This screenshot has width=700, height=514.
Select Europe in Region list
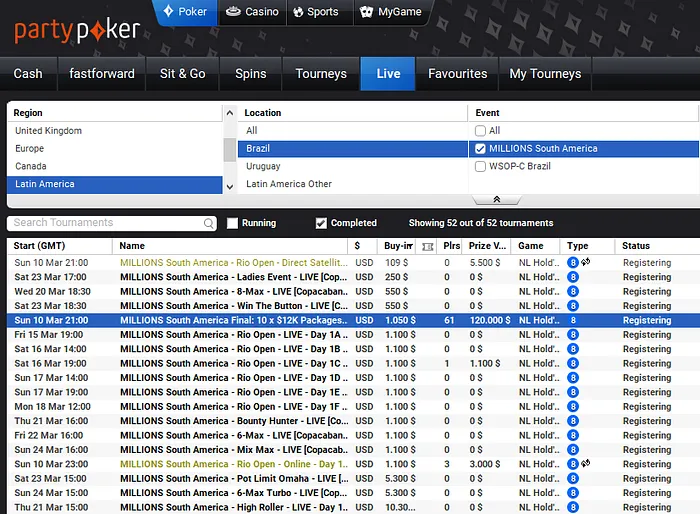point(115,149)
